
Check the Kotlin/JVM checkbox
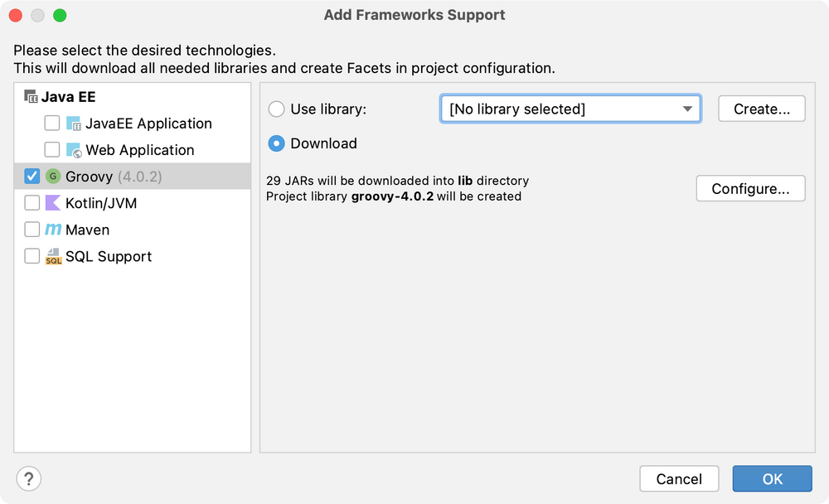tap(32, 203)
